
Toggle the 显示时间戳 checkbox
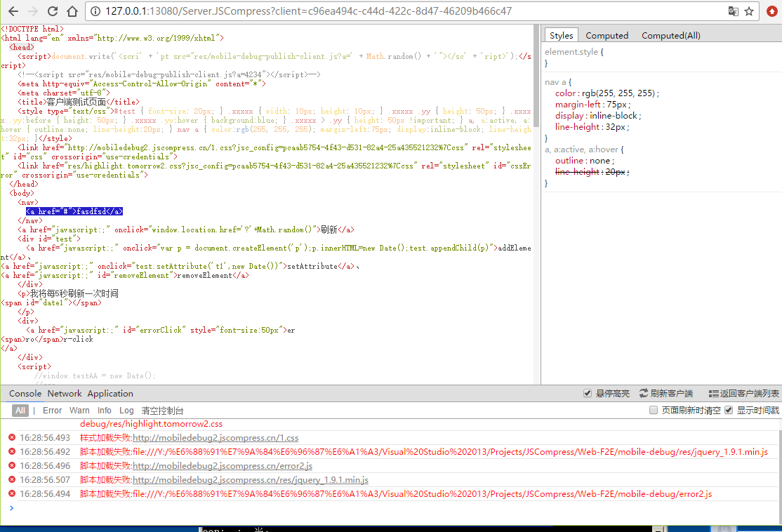coord(729,410)
